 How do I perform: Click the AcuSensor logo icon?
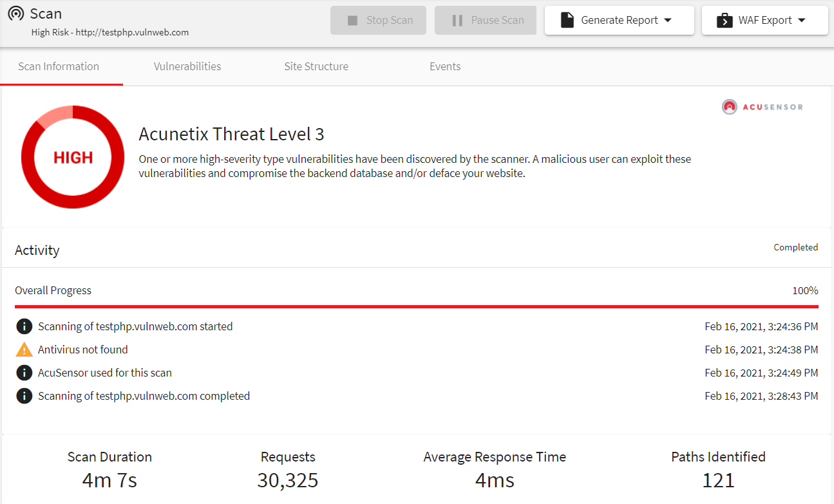(729, 107)
